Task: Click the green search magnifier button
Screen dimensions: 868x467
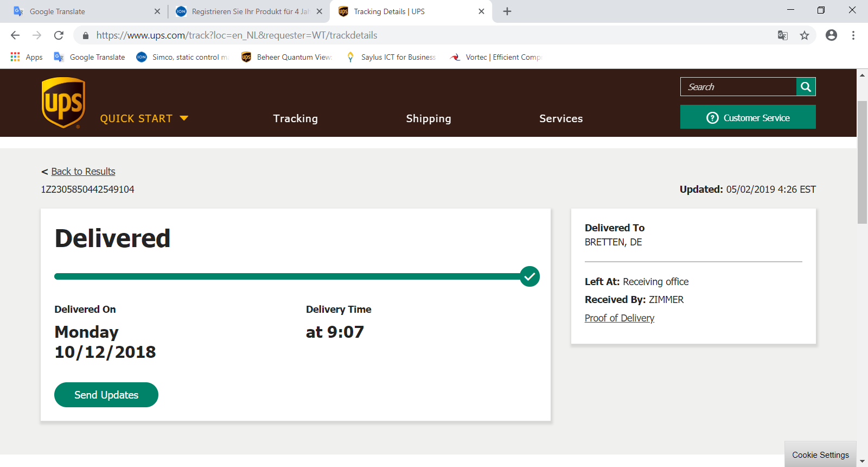Action: tap(806, 87)
